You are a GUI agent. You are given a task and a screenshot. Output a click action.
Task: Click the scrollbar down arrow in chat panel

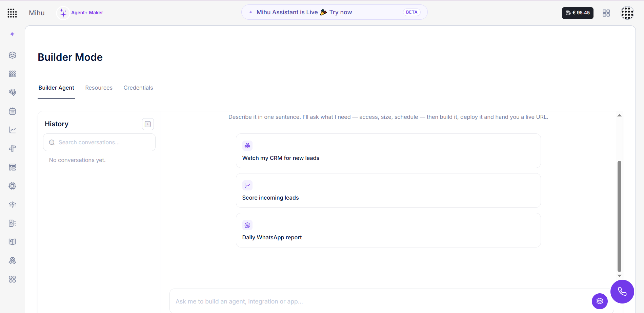[x=619, y=276]
